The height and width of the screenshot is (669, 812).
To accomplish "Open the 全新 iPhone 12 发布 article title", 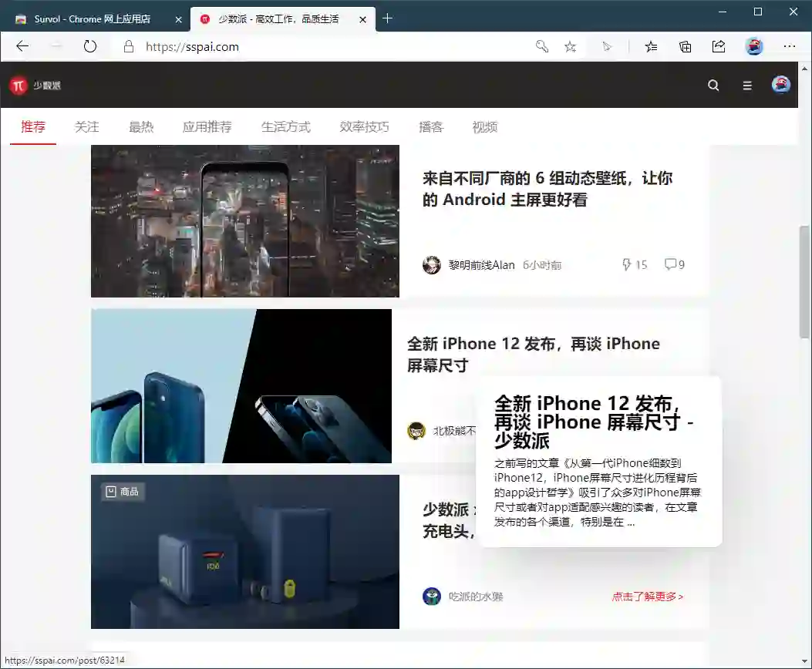I will 534,355.
